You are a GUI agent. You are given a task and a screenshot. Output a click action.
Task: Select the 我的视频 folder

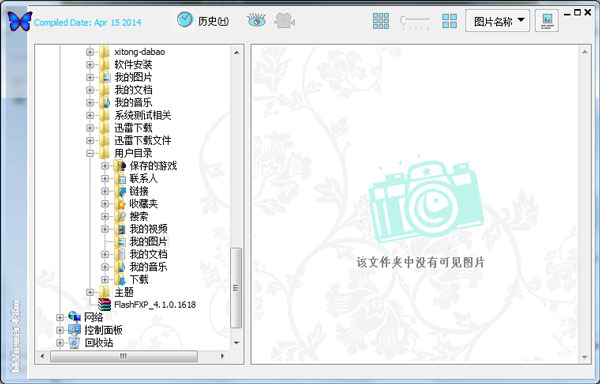coord(148,229)
